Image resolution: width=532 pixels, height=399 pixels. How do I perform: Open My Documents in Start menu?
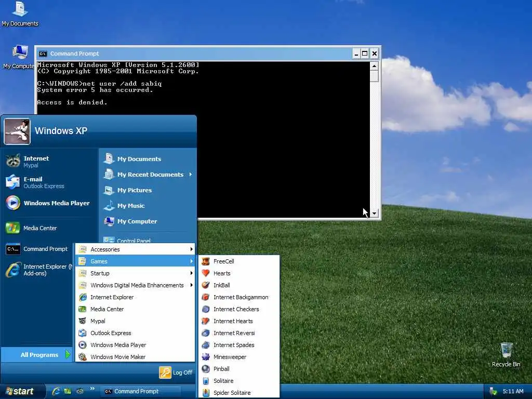(148, 159)
